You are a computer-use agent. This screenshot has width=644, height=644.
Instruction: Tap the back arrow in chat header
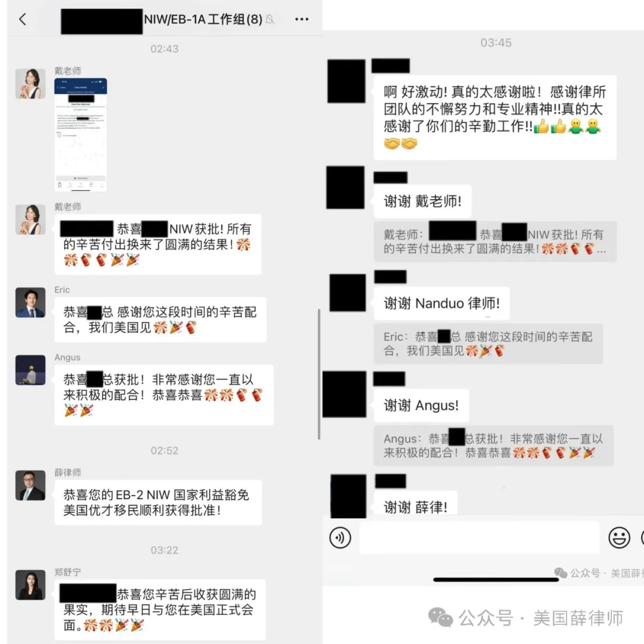click(x=23, y=19)
